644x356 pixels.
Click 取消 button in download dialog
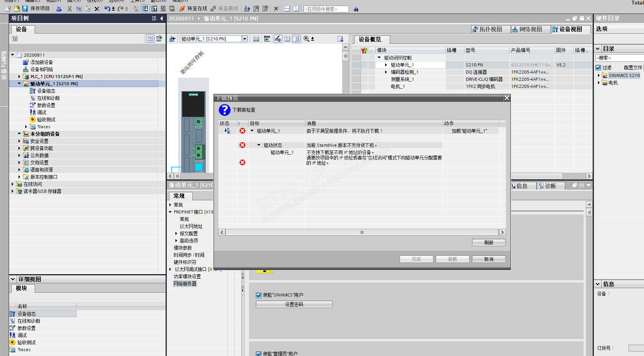click(x=489, y=259)
